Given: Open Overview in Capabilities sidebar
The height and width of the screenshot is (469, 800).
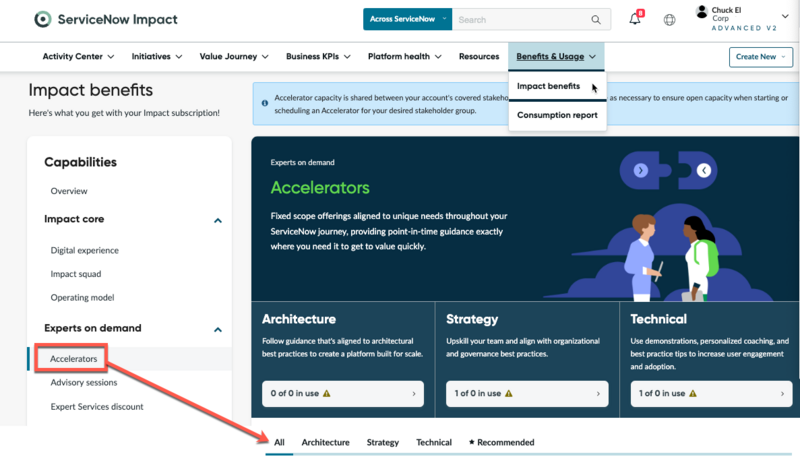Looking at the screenshot, I should coord(69,191).
